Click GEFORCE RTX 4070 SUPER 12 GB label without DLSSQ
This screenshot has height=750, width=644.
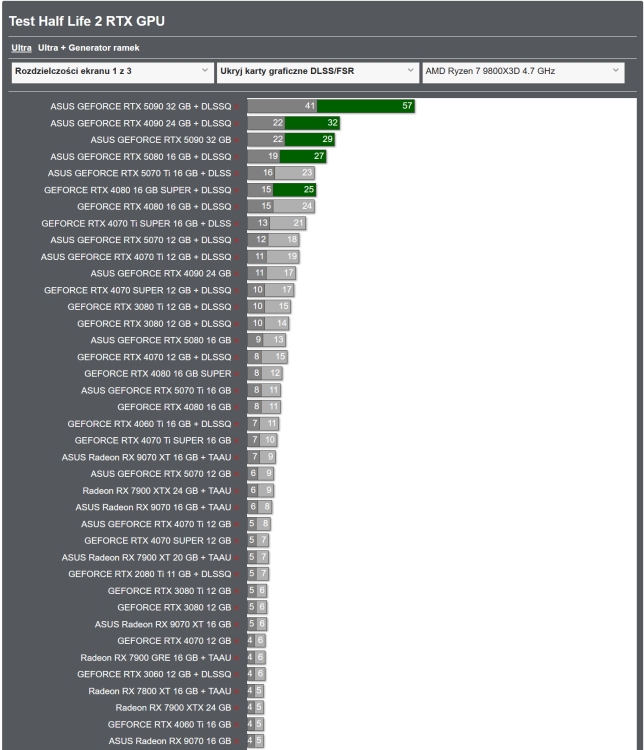pos(158,541)
